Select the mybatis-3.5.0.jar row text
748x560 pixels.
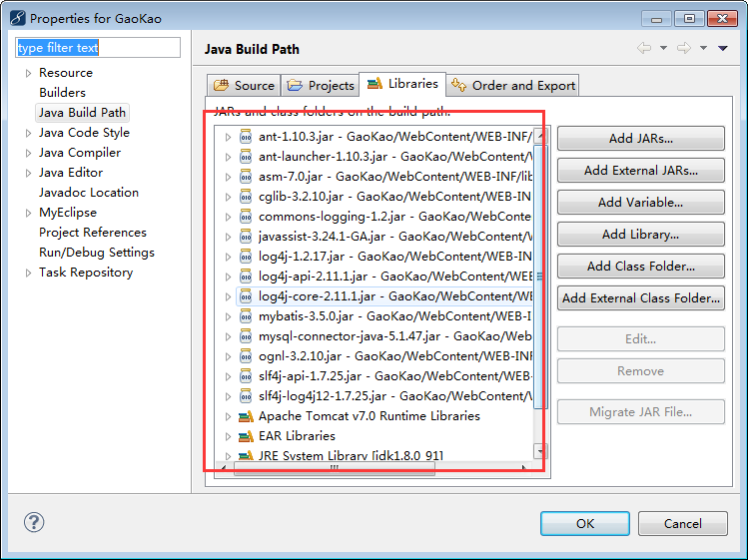coord(395,316)
